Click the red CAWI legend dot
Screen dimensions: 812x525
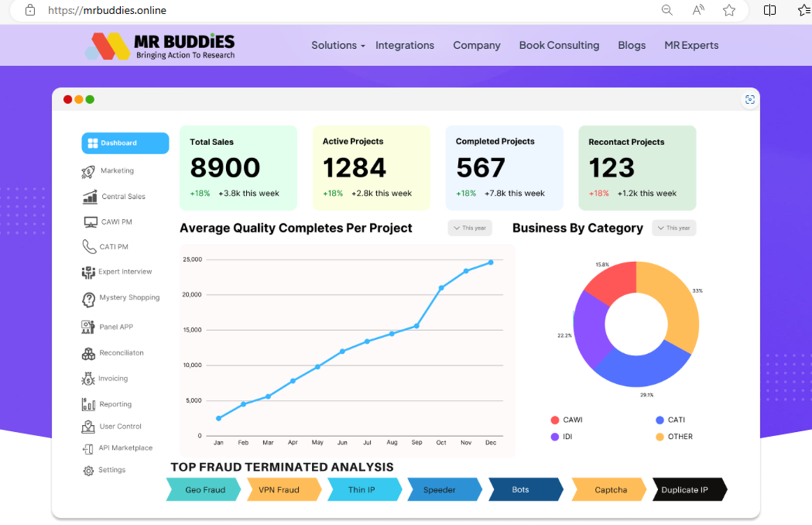[x=555, y=420]
